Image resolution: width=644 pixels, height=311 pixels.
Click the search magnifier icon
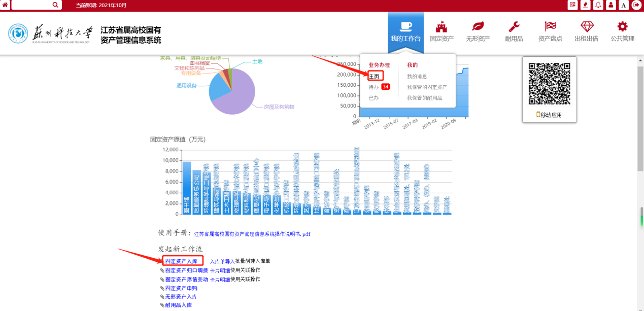pyautogui.click(x=55, y=5)
